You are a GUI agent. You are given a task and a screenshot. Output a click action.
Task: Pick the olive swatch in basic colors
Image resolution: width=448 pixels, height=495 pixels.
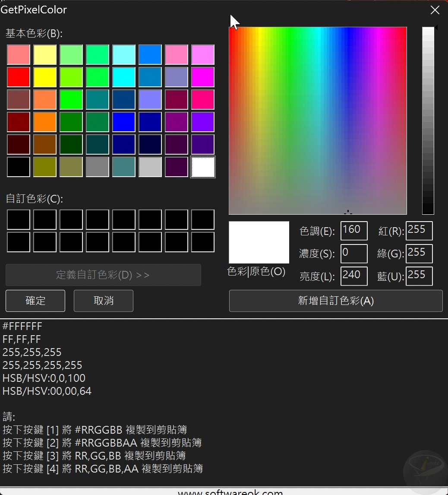click(45, 167)
